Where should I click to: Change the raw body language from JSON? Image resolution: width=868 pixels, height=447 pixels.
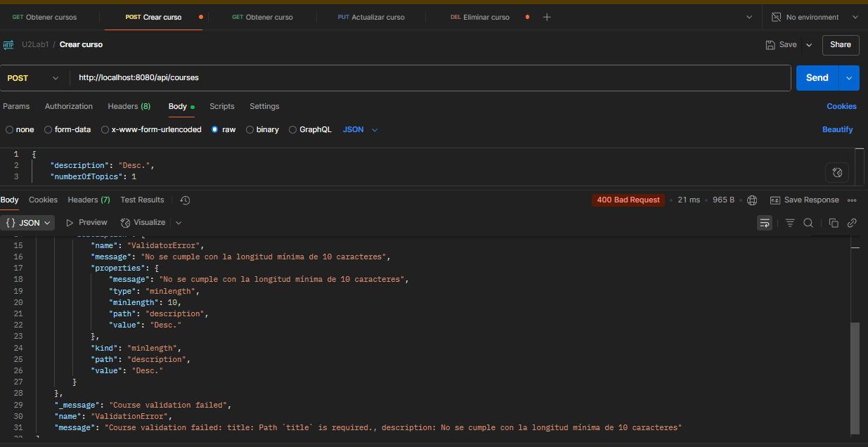coord(361,129)
